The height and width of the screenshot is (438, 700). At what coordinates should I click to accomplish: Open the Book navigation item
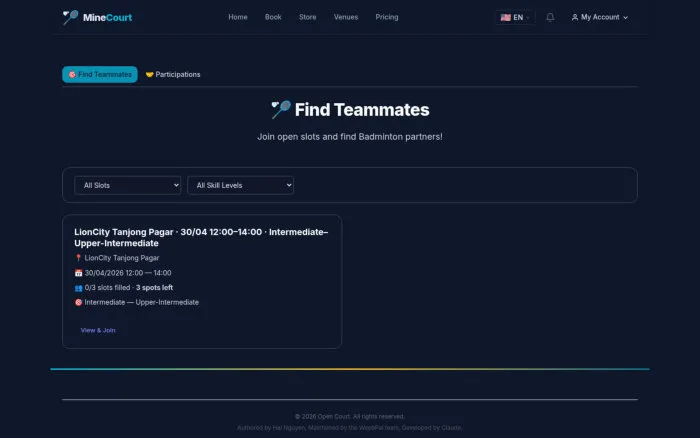point(273,17)
